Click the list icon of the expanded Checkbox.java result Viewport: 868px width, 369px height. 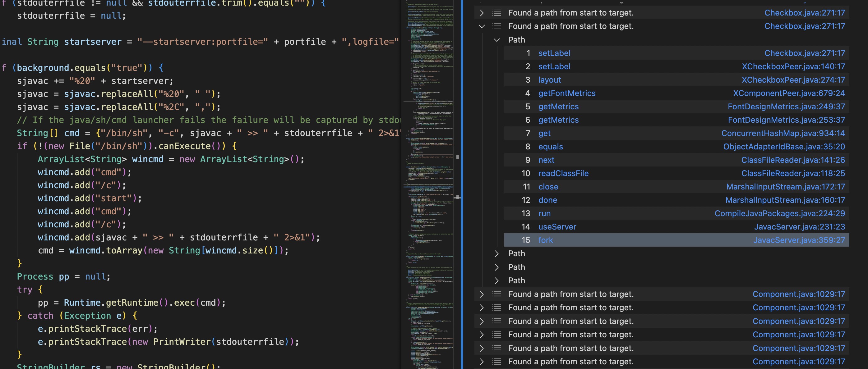point(497,26)
